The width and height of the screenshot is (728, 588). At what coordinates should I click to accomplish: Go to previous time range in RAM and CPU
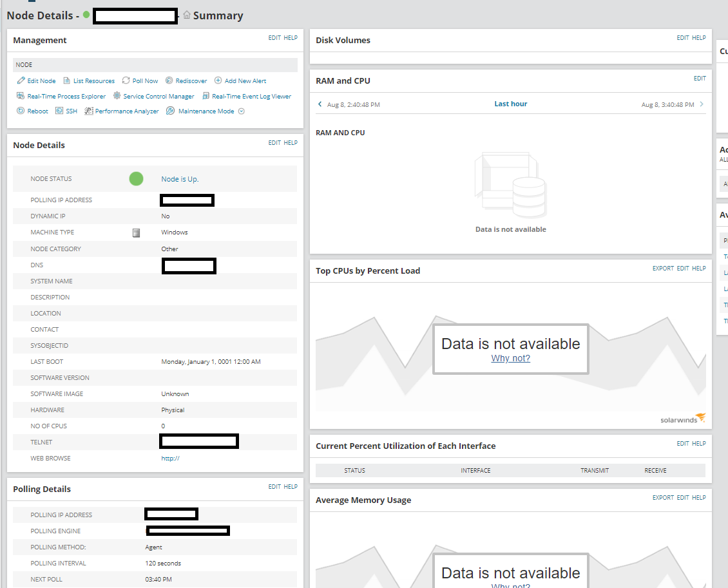[320, 104]
